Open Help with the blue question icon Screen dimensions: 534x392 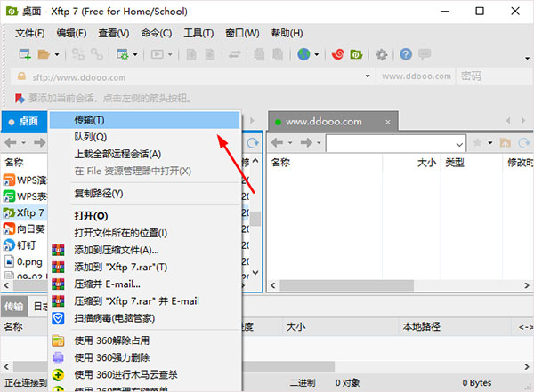tap(406, 54)
